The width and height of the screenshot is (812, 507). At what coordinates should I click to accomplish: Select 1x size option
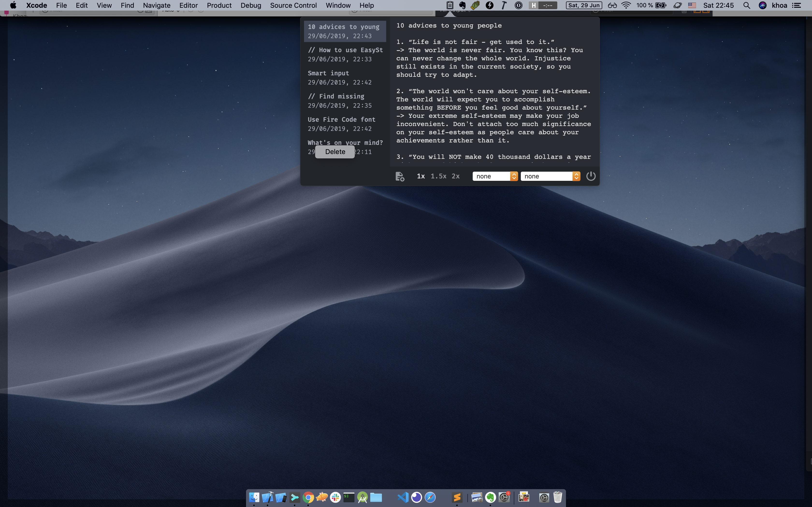coord(421,176)
